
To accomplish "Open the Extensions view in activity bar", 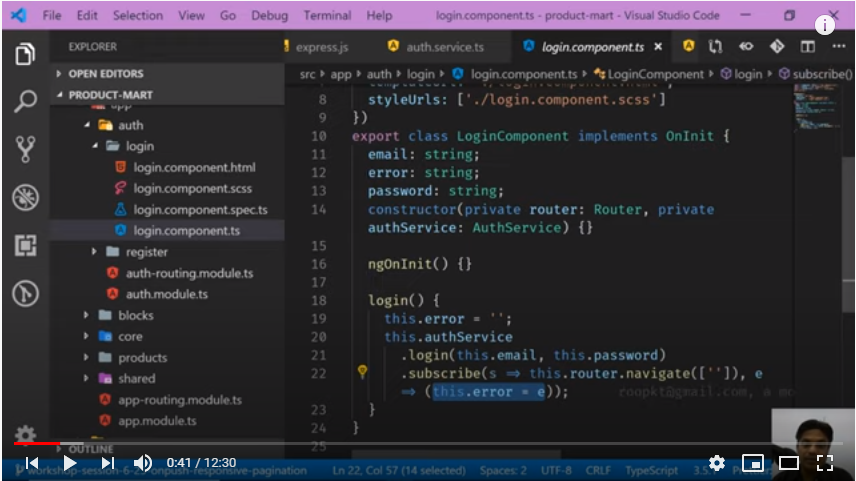I will coord(25,245).
